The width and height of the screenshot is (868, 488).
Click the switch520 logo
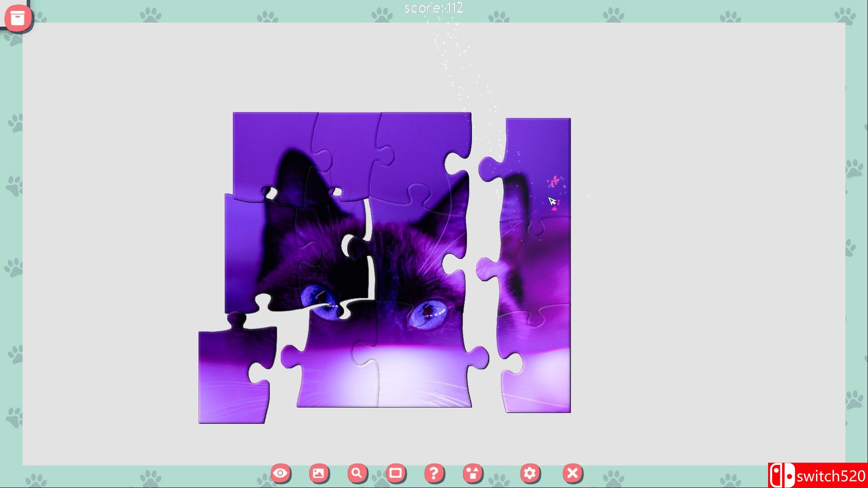click(817, 475)
